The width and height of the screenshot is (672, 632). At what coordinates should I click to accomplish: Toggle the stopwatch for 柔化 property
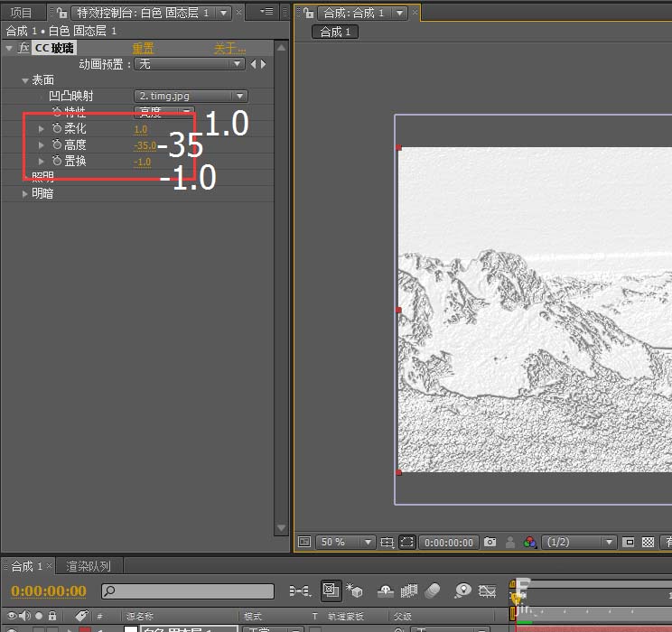(x=57, y=129)
